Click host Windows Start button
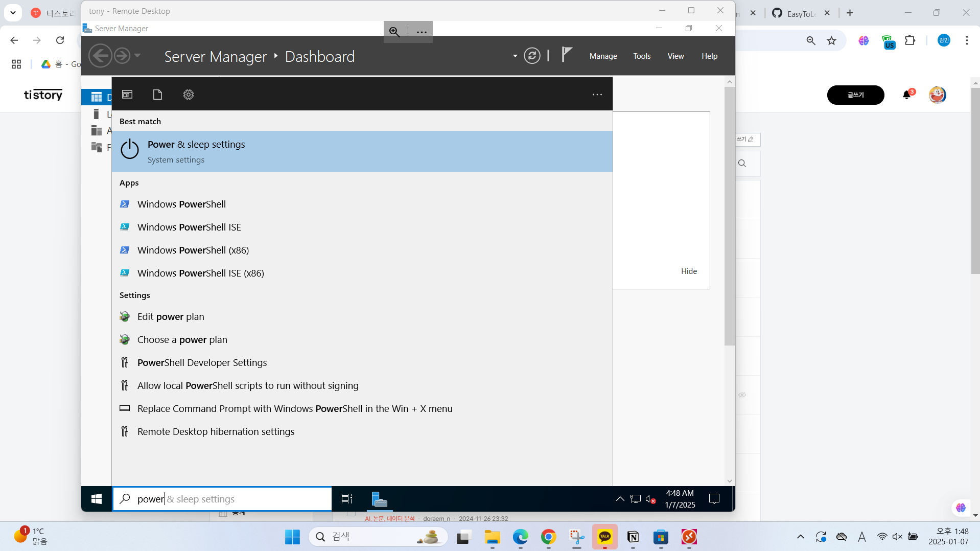980x551 pixels. point(292,537)
